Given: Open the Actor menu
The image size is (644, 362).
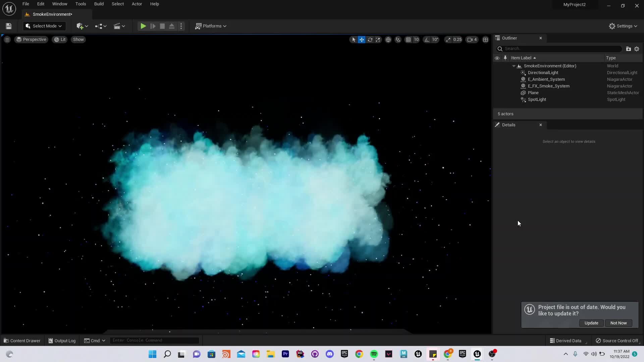Looking at the screenshot, I should (137, 4).
